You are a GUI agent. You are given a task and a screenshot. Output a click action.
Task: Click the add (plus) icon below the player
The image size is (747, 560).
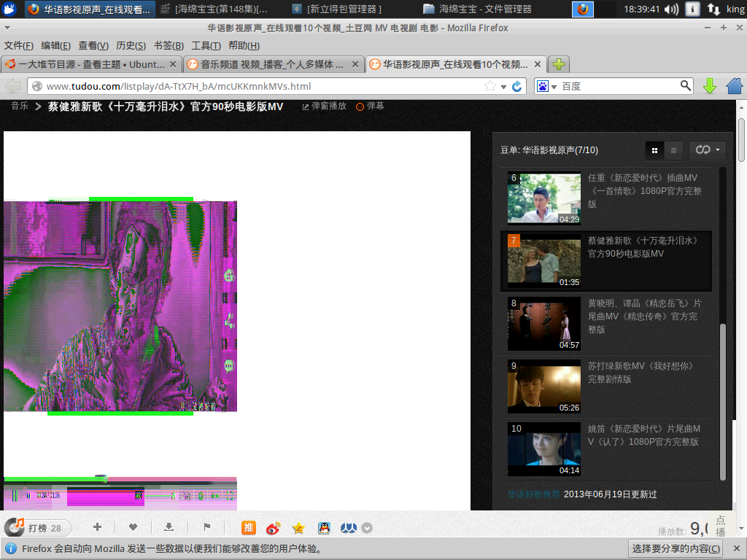pos(97,526)
